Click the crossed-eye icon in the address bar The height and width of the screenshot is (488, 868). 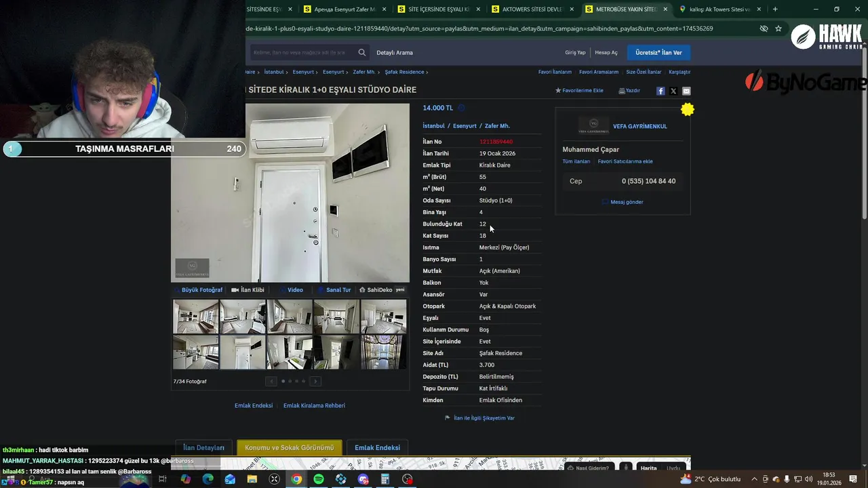tap(764, 28)
